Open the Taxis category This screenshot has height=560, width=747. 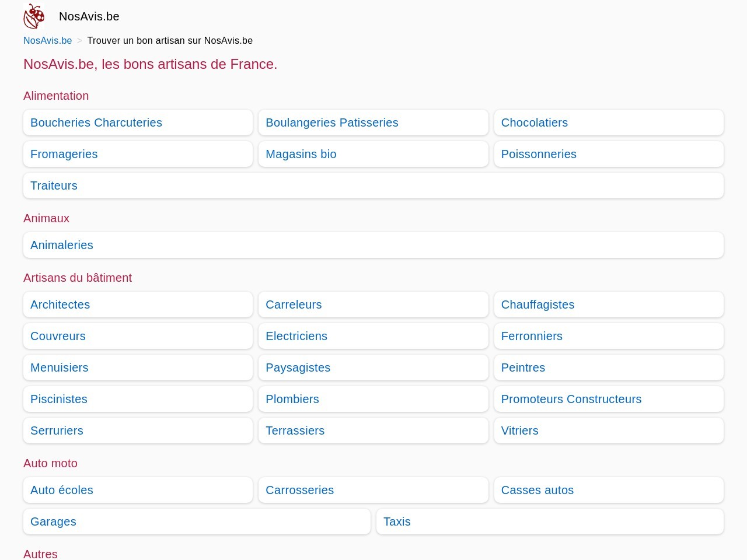click(x=550, y=521)
